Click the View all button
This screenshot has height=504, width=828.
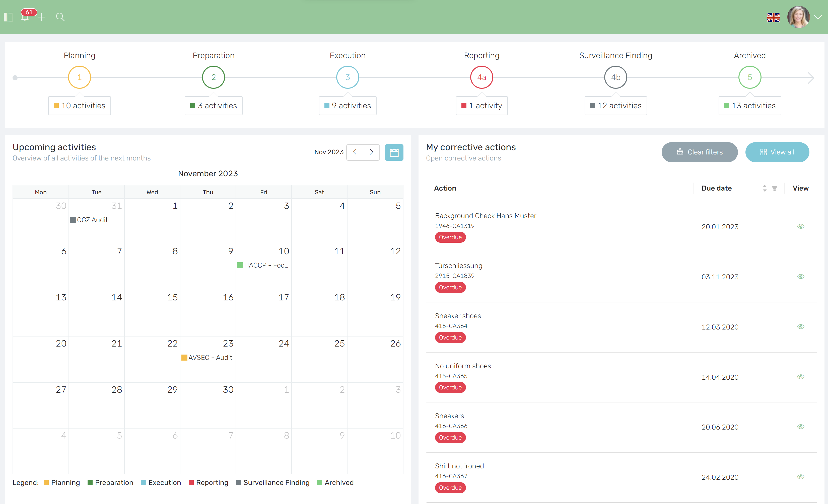pyautogui.click(x=777, y=152)
